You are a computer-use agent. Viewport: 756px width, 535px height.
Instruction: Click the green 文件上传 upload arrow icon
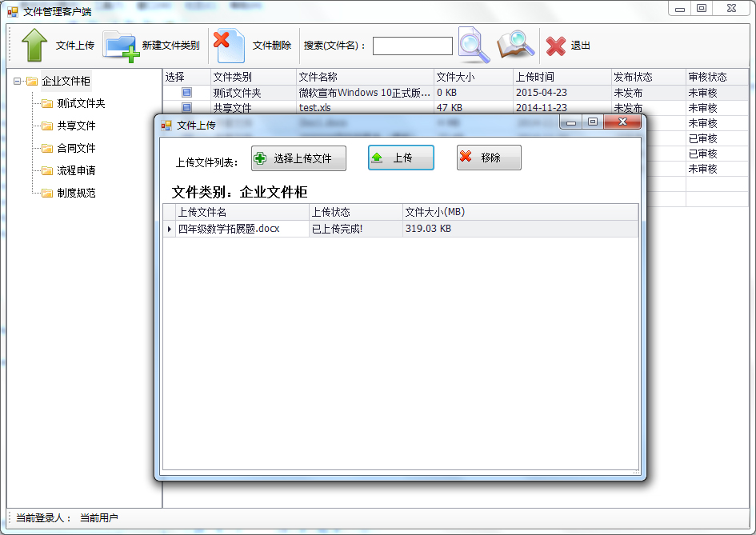point(34,45)
